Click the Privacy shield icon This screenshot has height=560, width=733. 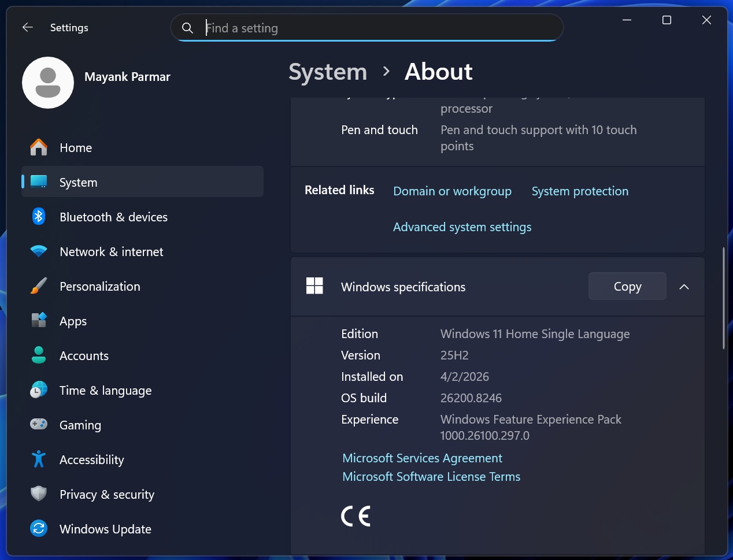[39, 494]
